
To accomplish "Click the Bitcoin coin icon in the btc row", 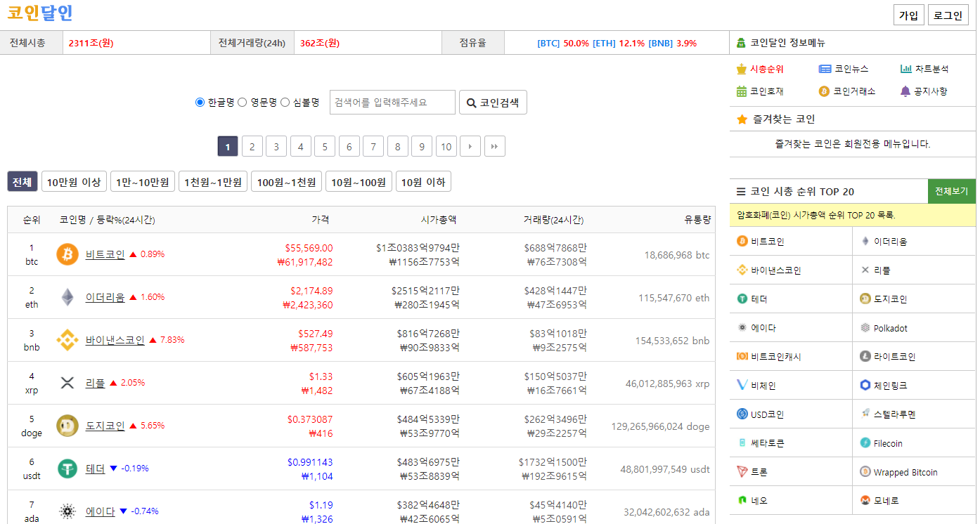I will click(x=67, y=254).
